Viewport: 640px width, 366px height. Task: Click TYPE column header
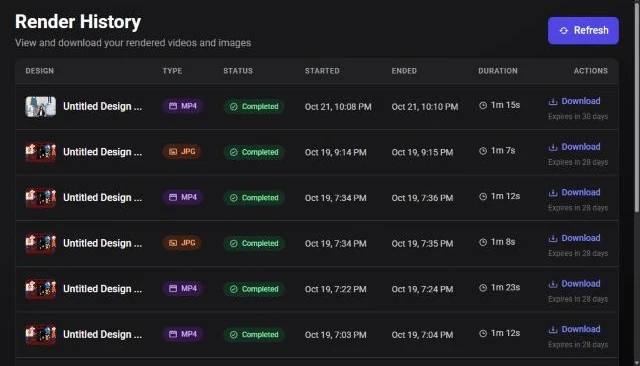click(172, 71)
